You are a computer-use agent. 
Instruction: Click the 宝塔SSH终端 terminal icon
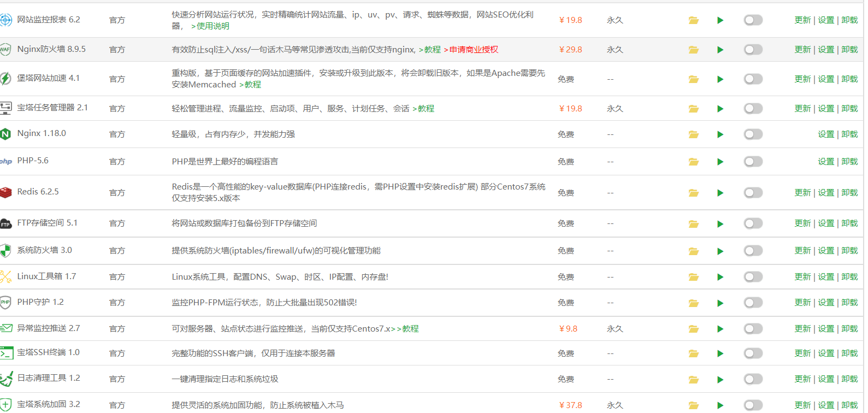[6, 353]
